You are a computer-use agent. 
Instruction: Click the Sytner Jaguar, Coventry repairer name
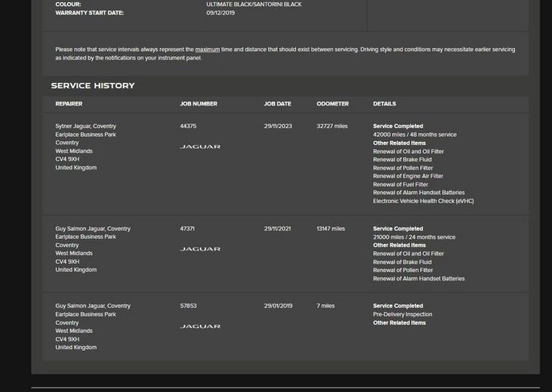85,127
